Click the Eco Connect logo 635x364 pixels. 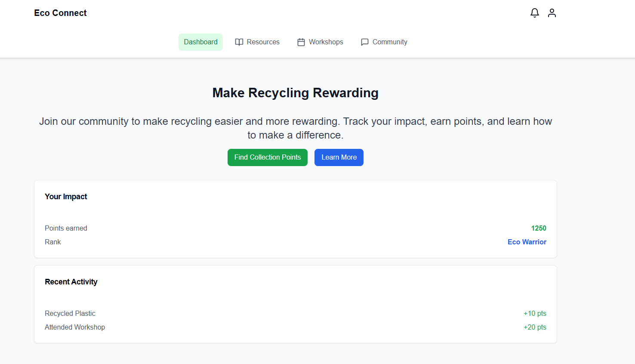coord(60,13)
